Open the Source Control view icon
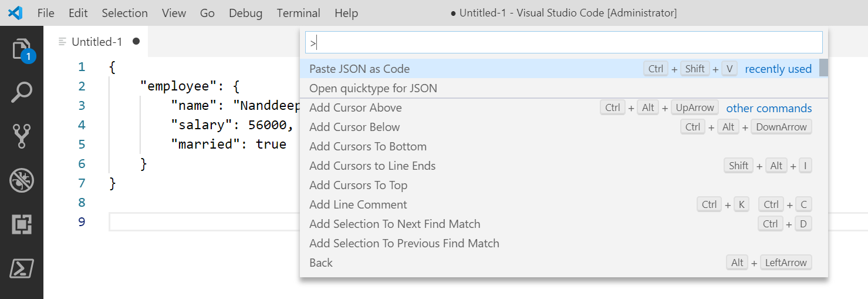This screenshot has height=299, width=868. [22, 136]
